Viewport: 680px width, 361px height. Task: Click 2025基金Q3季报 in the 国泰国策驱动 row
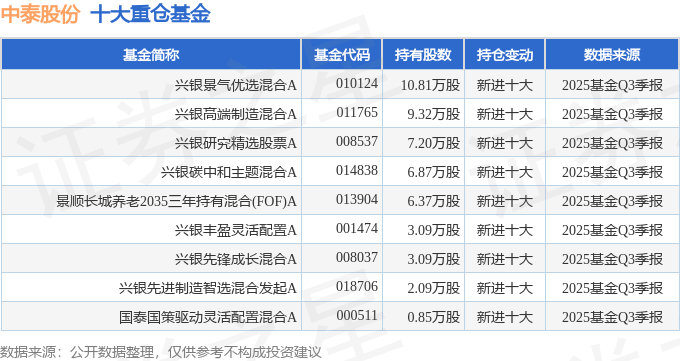pos(612,317)
